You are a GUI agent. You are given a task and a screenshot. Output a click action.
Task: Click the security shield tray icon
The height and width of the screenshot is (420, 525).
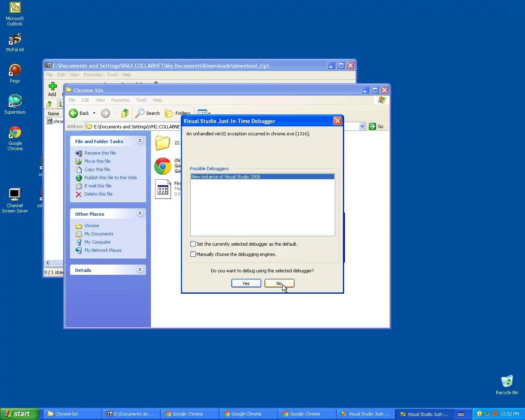tap(479, 414)
